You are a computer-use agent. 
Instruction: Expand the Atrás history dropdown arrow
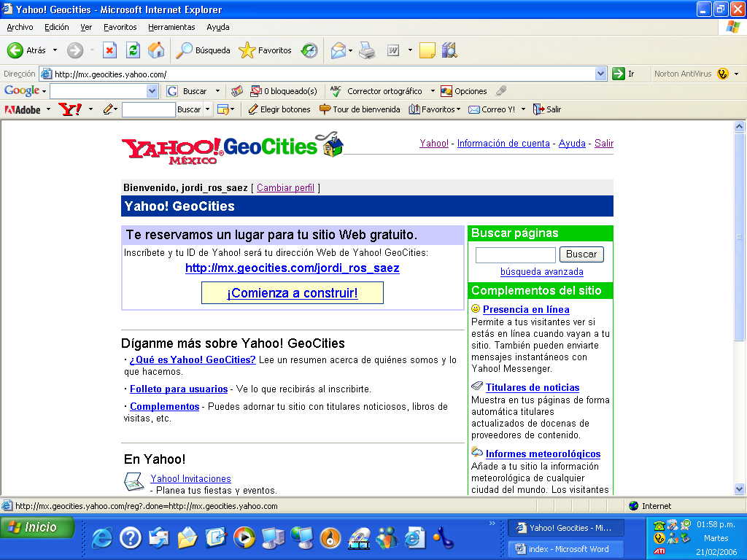pyautogui.click(x=55, y=50)
